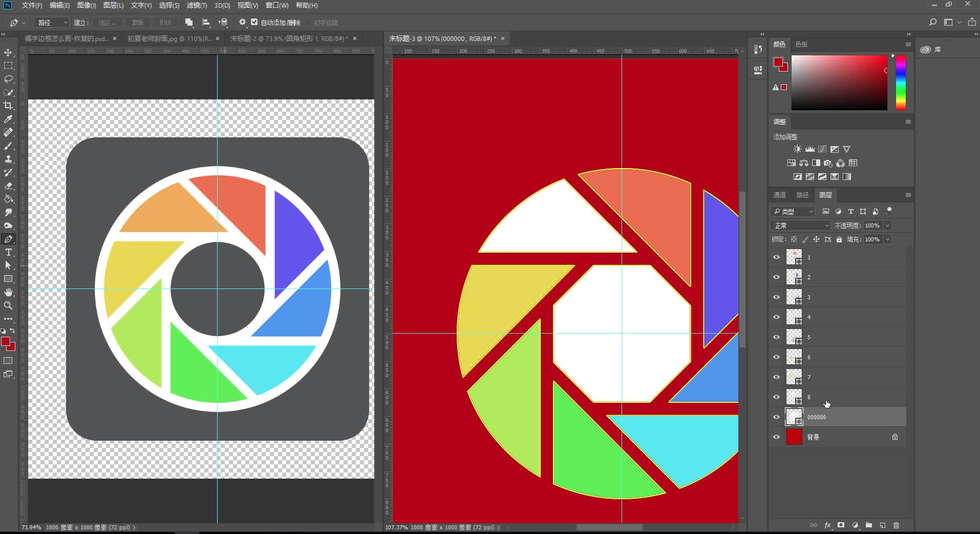The height and width of the screenshot is (534, 980).
Task: Open the 滤镜(T) menu
Action: [x=197, y=5]
